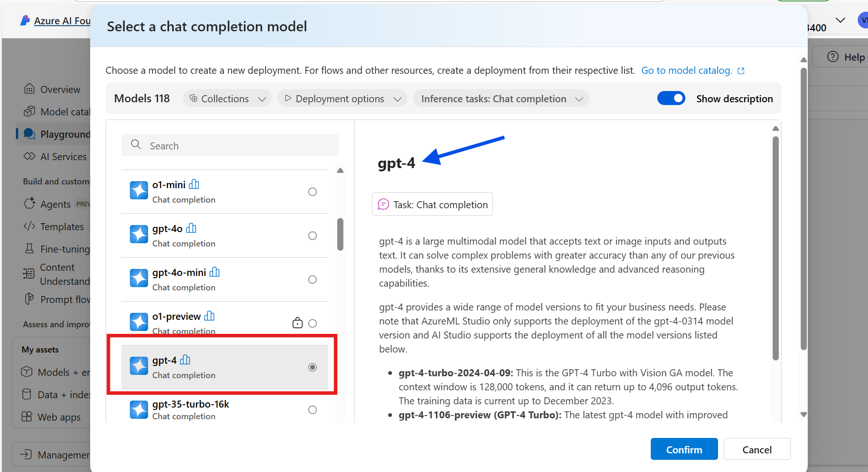The height and width of the screenshot is (472, 868).
Task: Click the Agents sidebar icon
Action: pos(29,204)
